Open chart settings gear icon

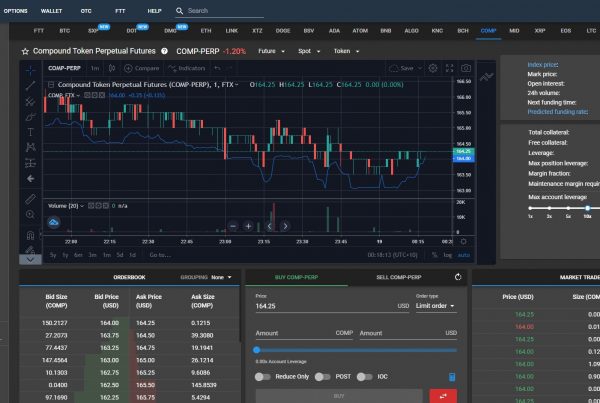[431, 68]
